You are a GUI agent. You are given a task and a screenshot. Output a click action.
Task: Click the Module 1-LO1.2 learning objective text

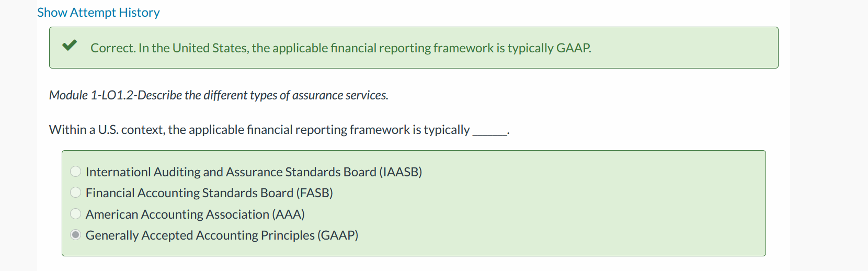point(219,95)
